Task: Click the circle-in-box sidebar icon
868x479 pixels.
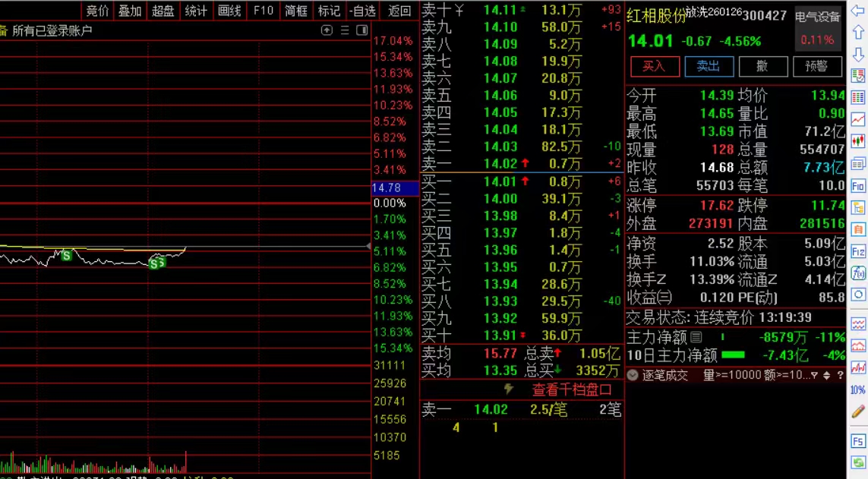Action: (x=858, y=295)
